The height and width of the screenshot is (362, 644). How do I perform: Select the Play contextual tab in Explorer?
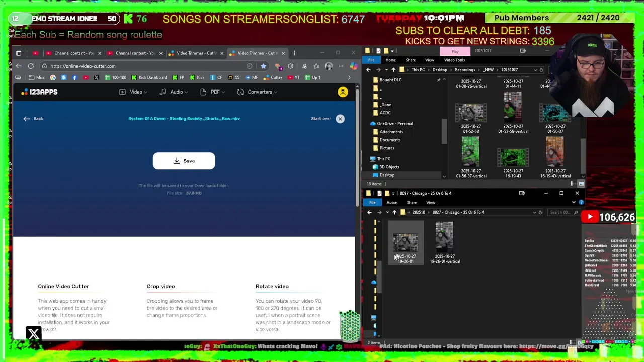pos(455,51)
